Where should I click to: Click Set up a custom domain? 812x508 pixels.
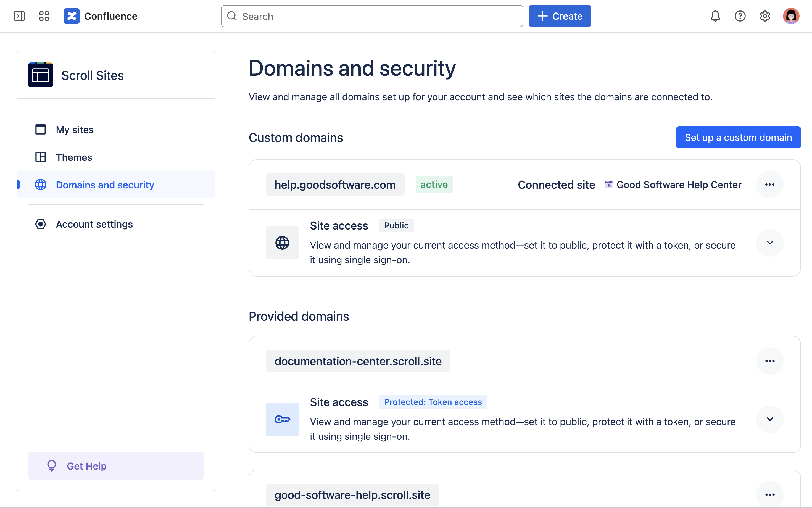[738, 137]
